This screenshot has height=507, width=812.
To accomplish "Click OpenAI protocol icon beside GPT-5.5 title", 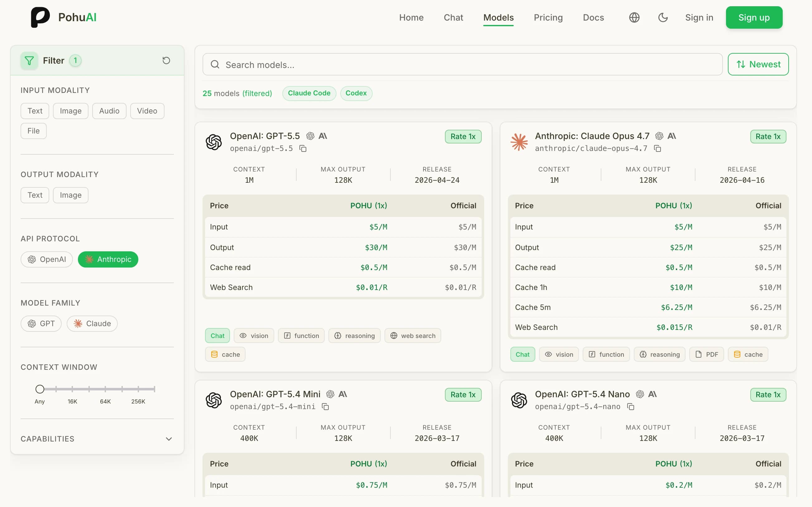I will (x=310, y=136).
